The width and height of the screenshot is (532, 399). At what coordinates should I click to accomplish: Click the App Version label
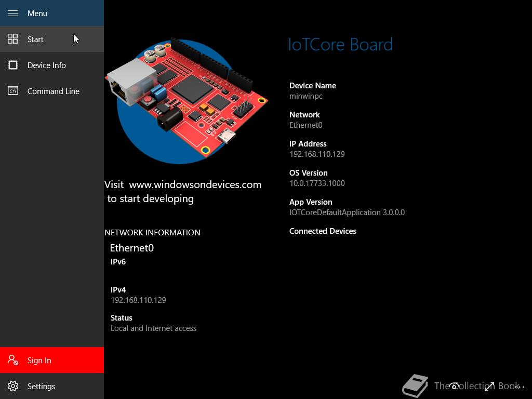tap(311, 202)
